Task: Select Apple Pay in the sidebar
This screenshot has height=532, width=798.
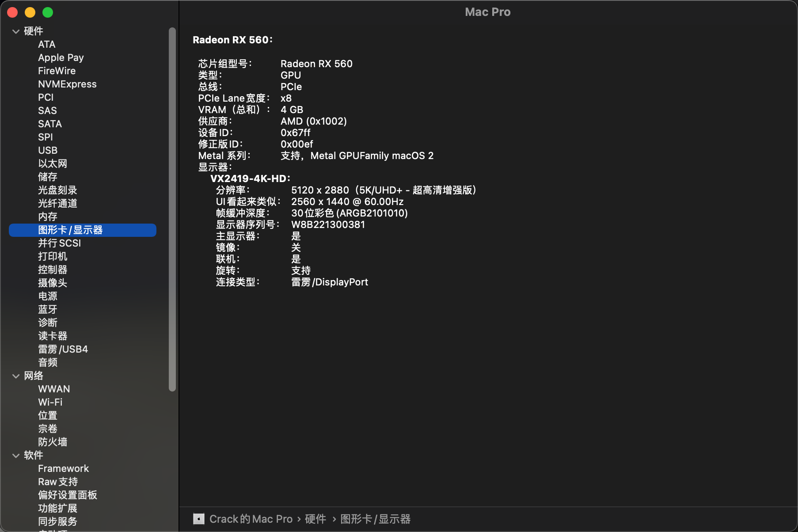Action: [x=61, y=57]
